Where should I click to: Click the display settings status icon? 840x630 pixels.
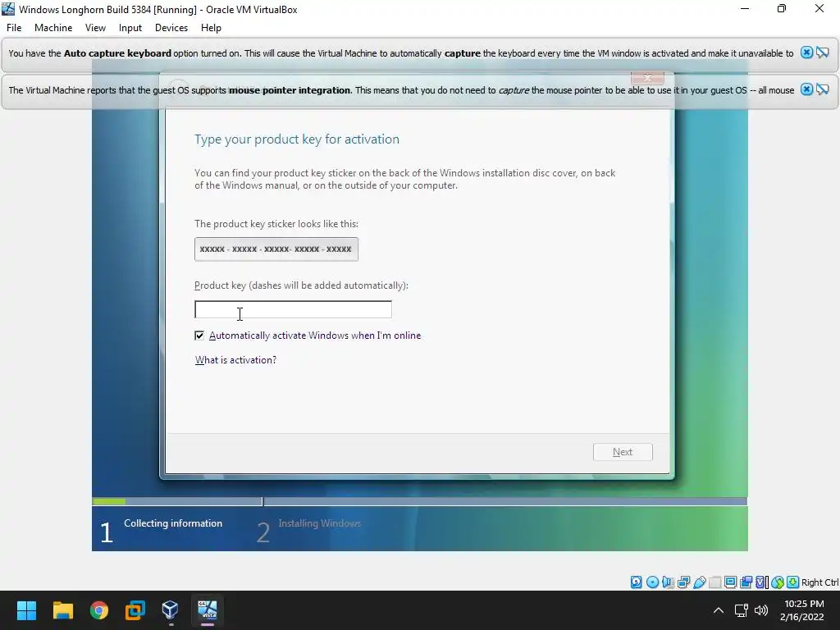pos(730,582)
